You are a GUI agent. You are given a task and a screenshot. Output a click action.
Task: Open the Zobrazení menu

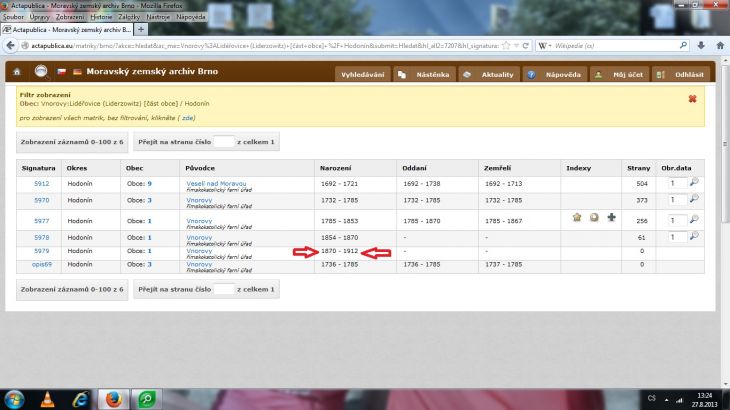point(70,17)
